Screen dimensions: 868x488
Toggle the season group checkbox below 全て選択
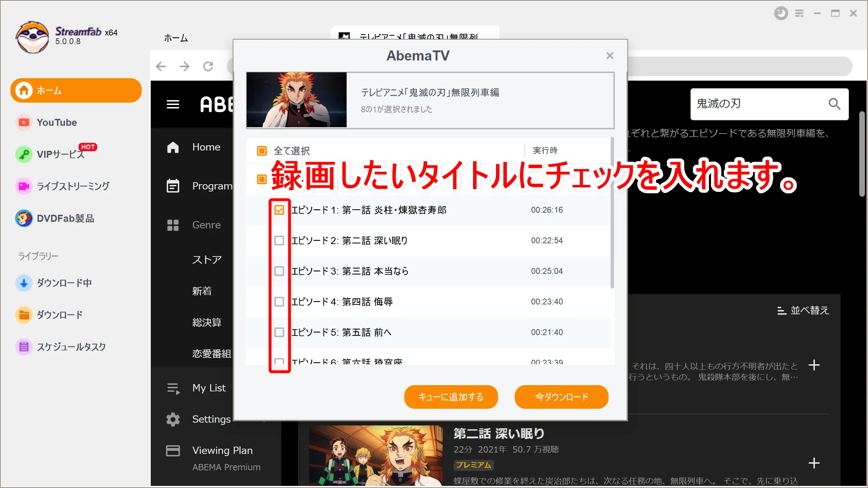(x=262, y=179)
